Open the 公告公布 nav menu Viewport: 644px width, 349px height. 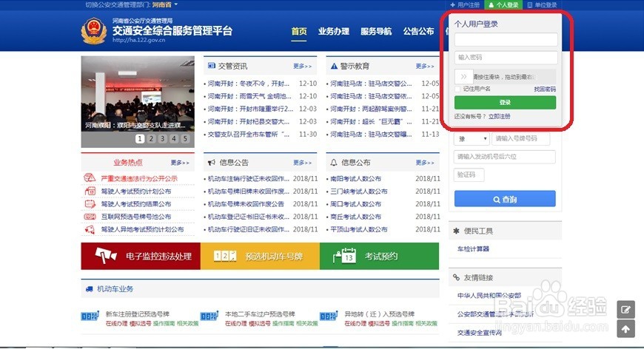coord(418,31)
